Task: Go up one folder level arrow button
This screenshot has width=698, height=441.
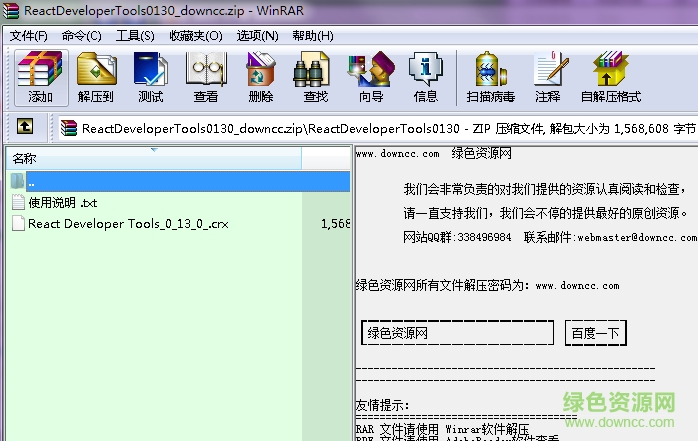Action: click(x=25, y=126)
